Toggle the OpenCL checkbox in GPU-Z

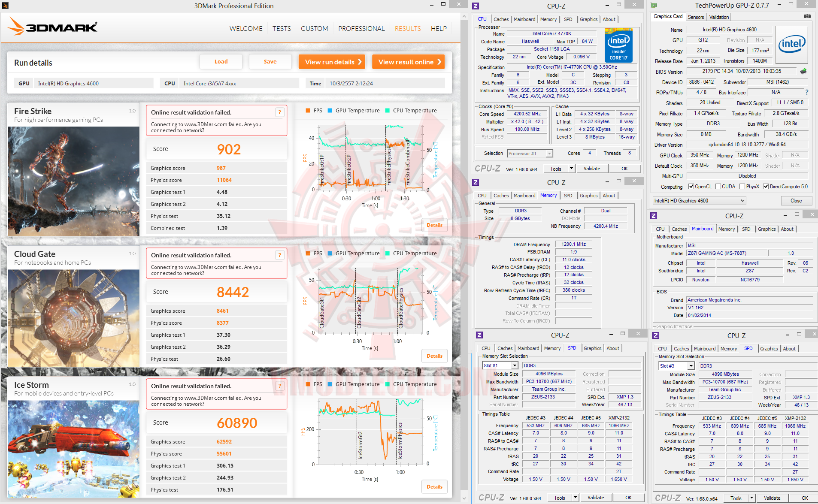tap(691, 187)
